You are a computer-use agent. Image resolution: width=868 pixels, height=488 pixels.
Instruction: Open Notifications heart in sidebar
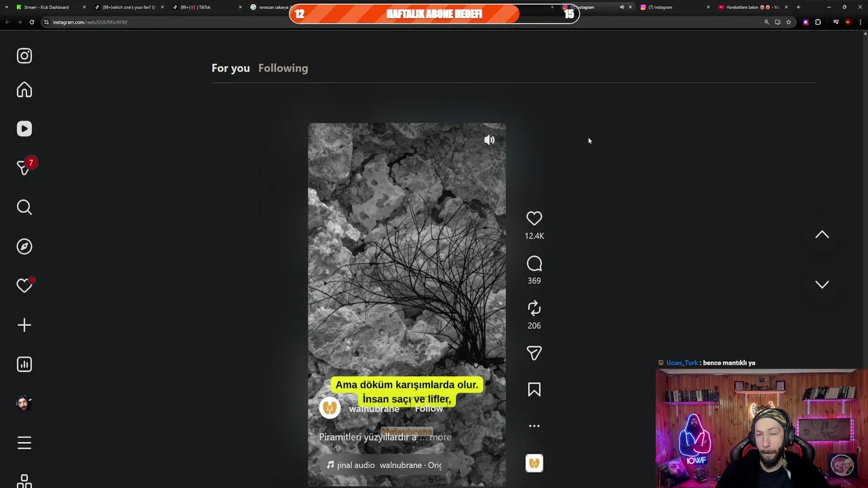tap(24, 286)
